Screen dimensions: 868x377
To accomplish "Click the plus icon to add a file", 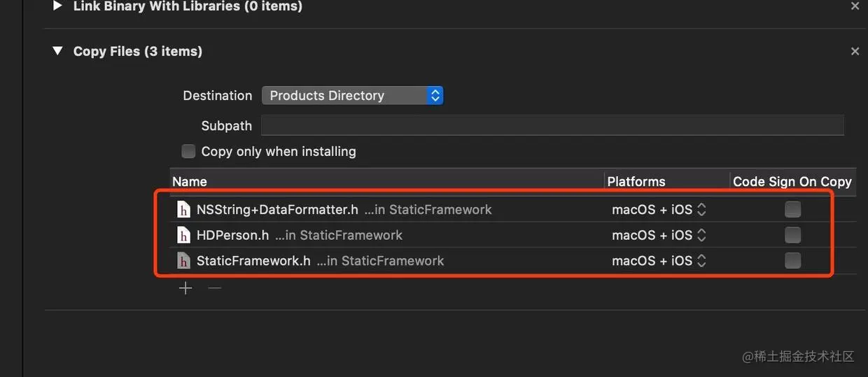I will pyautogui.click(x=185, y=288).
